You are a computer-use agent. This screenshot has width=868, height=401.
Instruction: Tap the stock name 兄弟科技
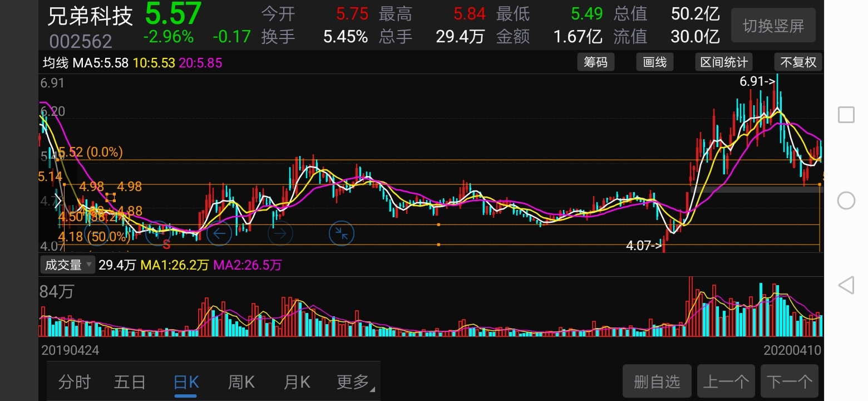click(90, 16)
